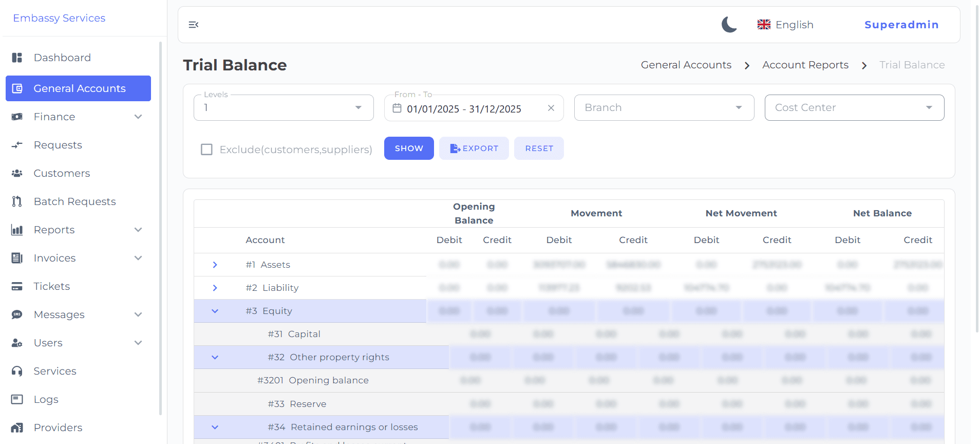The width and height of the screenshot is (980, 444).
Task: Clear the date range with X icon
Action: [x=551, y=108]
